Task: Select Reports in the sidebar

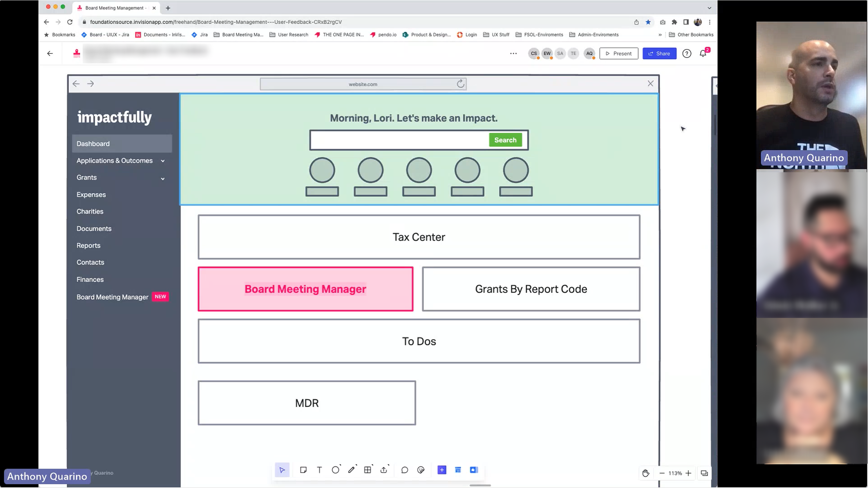Action: coord(88,245)
